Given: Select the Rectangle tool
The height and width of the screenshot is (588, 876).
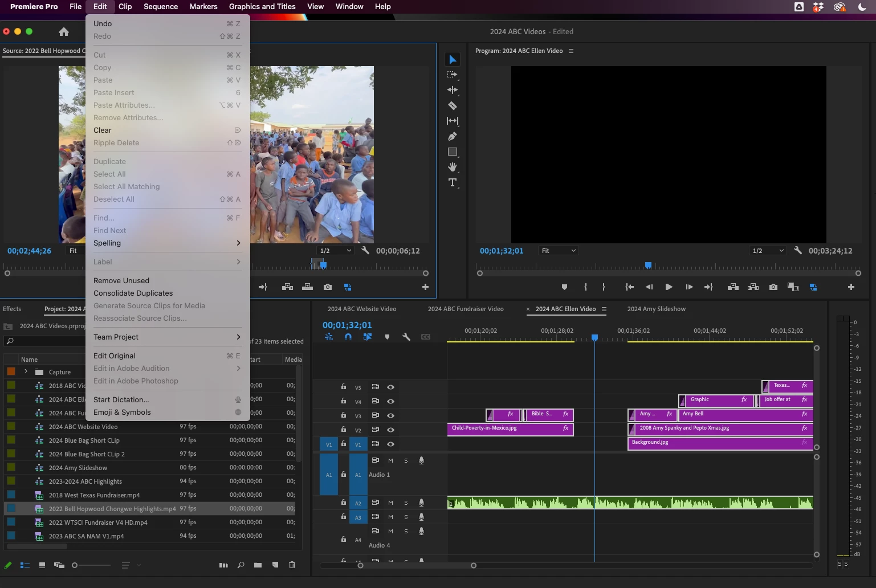Looking at the screenshot, I should [453, 152].
